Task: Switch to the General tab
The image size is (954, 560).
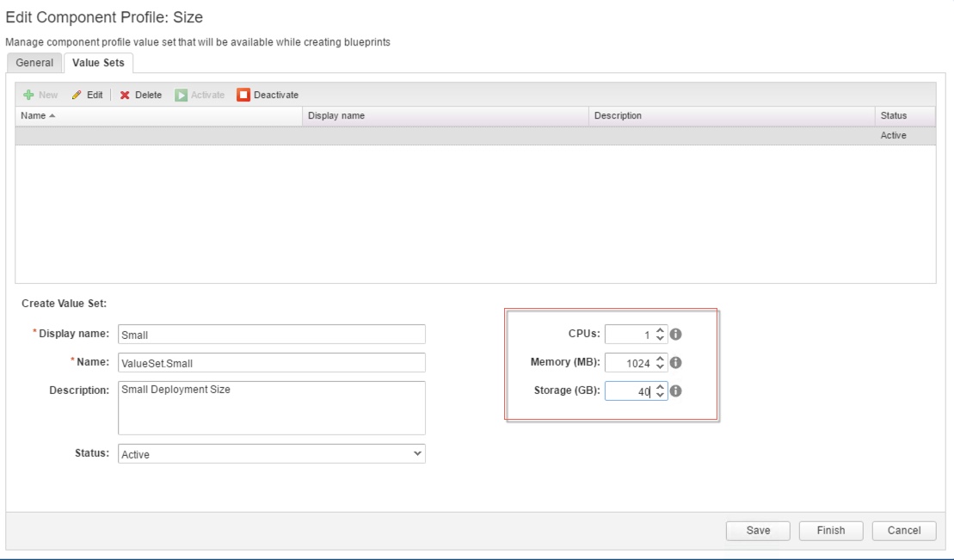Action: [34, 63]
